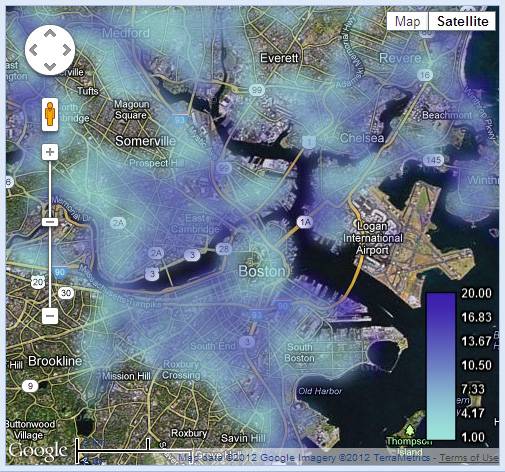
Task: Pan the map down with the bottom arrow
Action: 50,67
